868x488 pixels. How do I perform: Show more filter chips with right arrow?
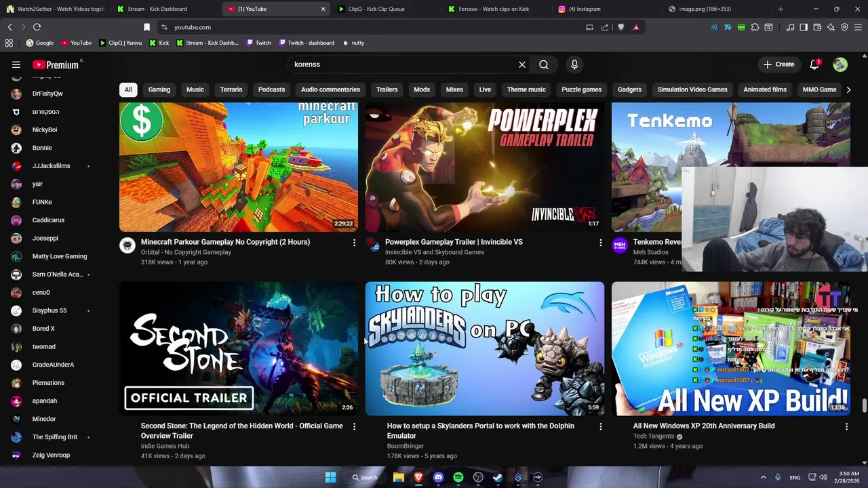[848, 89]
